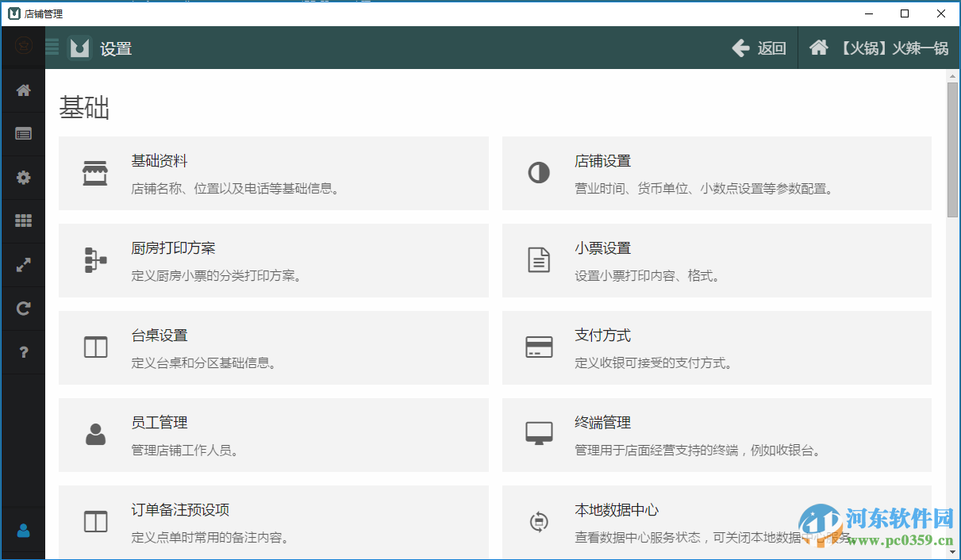Click the receipt icon next to 小票设置

pos(539,260)
